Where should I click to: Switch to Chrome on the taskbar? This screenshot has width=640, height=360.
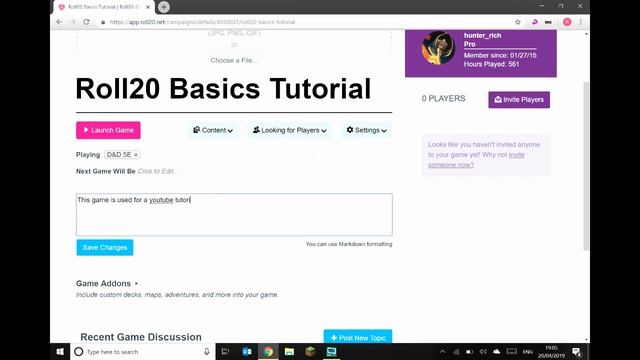point(268,351)
